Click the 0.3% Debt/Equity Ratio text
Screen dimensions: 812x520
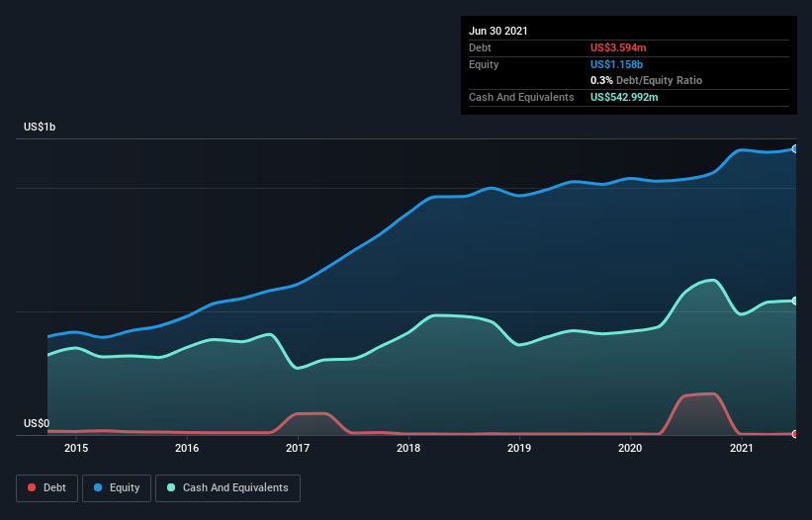coord(646,81)
